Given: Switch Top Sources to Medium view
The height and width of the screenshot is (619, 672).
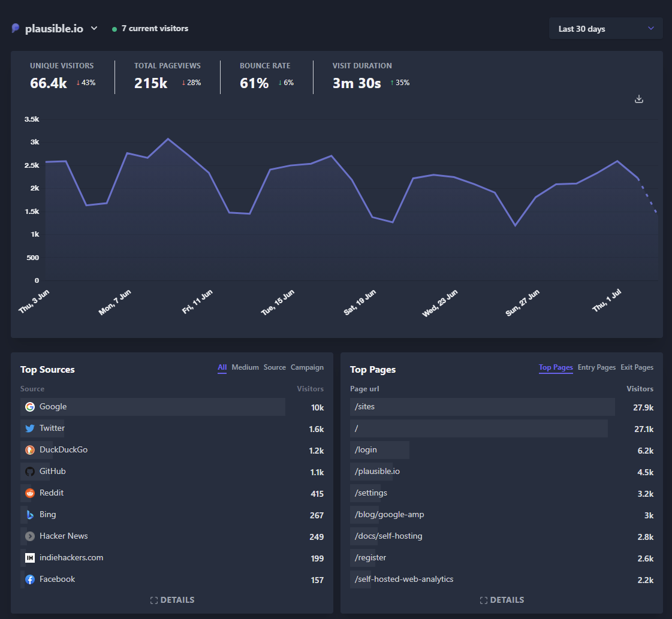Looking at the screenshot, I should [x=245, y=367].
